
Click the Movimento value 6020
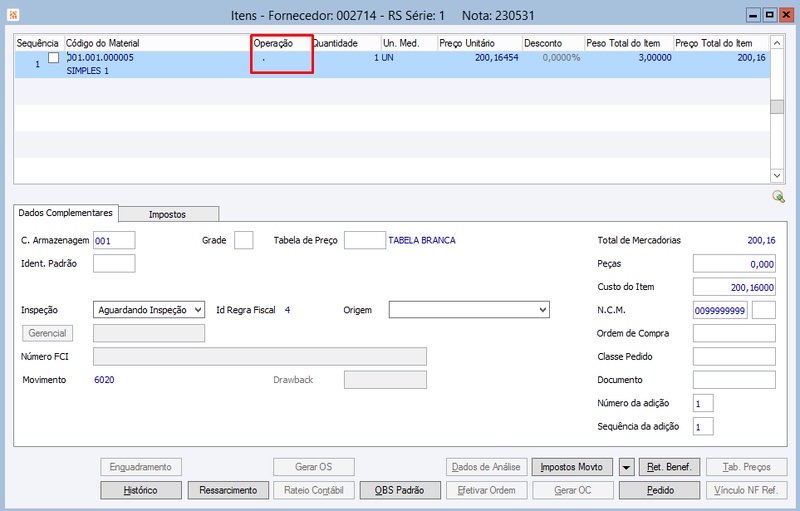[x=104, y=380]
